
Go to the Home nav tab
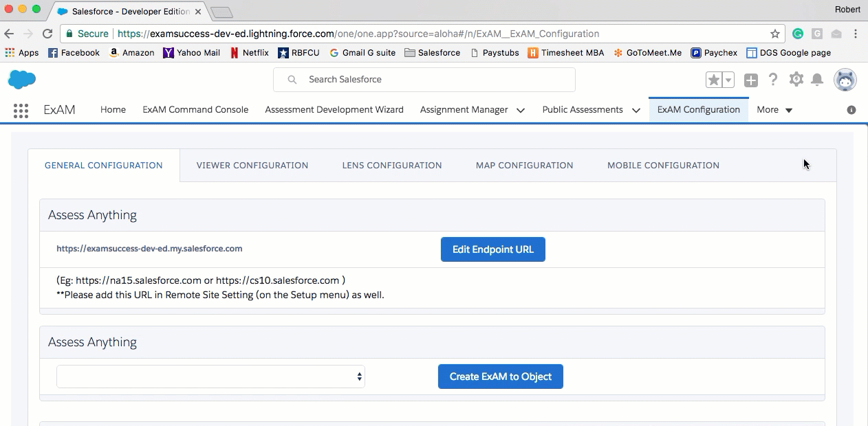(x=113, y=110)
